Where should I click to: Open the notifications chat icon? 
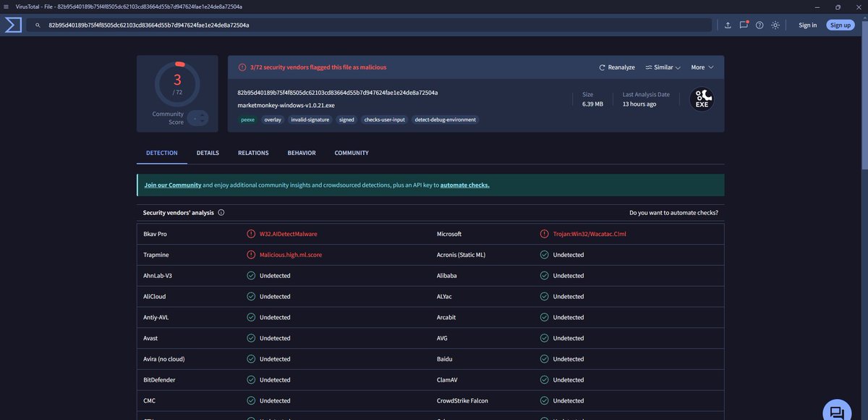click(744, 25)
